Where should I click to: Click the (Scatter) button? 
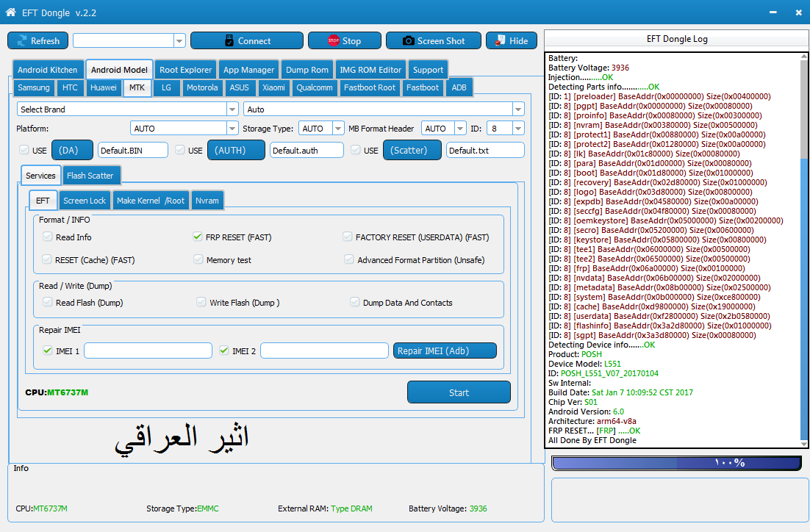tap(412, 151)
